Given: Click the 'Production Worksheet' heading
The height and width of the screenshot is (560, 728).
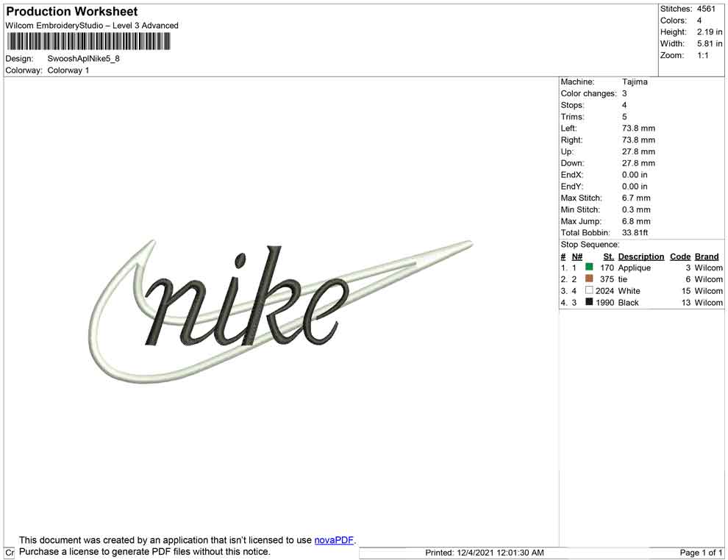Looking at the screenshot, I should pyautogui.click(x=72, y=12).
